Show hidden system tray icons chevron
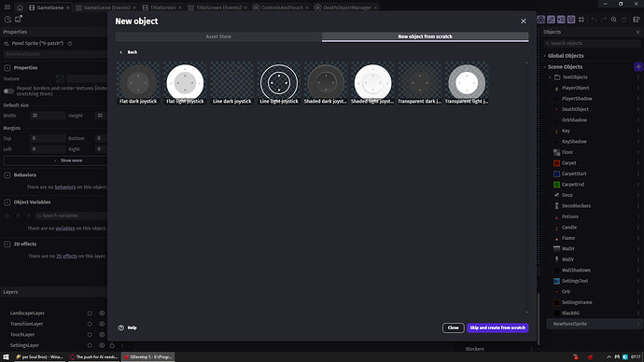Viewport: 644px width, 362px height. 609,357
